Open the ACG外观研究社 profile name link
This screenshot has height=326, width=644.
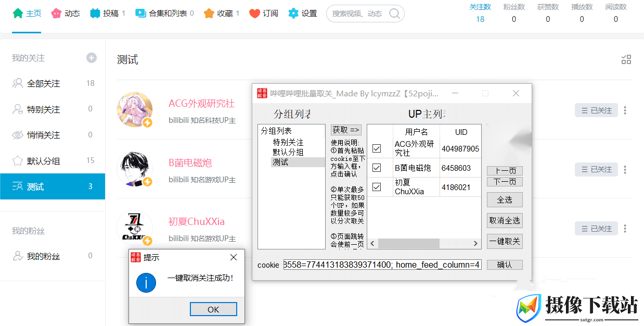202,104
